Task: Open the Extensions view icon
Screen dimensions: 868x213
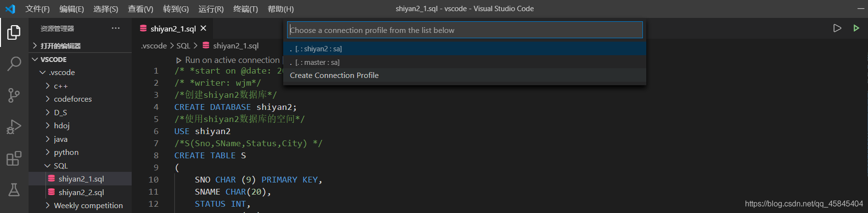Action: (x=14, y=158)
